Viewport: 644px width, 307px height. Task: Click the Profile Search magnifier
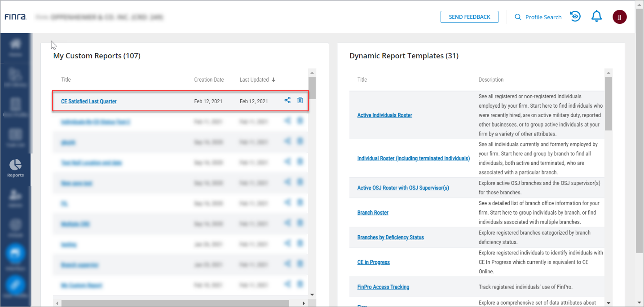pos(518,17)
